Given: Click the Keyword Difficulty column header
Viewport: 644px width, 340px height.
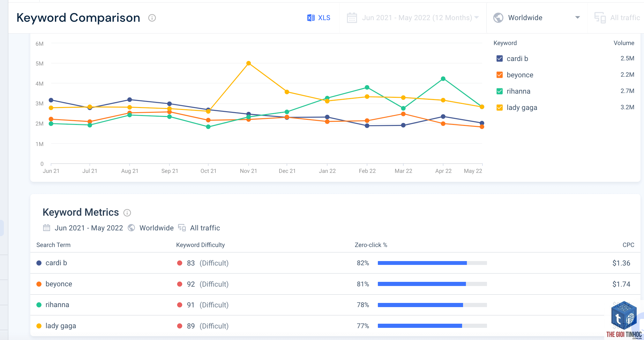Looking at the screenshot, I should click(x=200, y=245).
